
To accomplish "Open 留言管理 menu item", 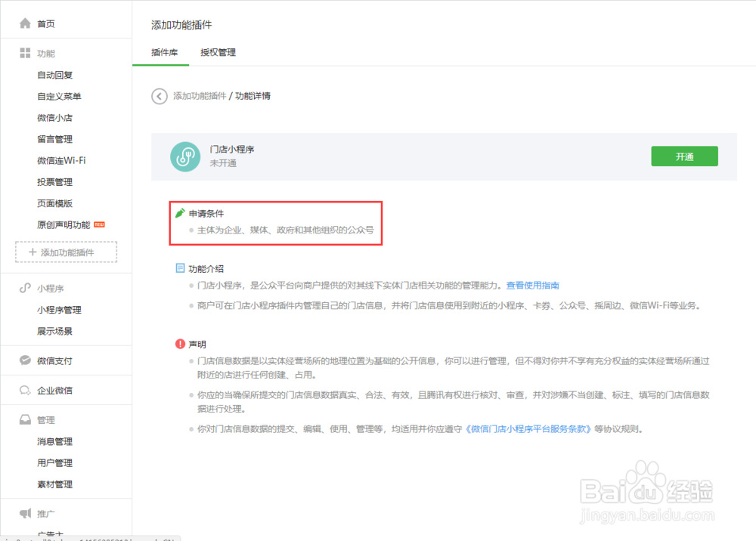I will click(x=55, y=139).
